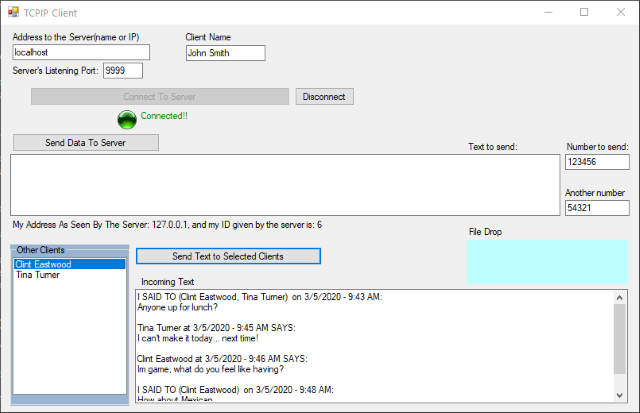Focus the Number to send field
Viewport: 640px width, 413px height.
(596, 161)
